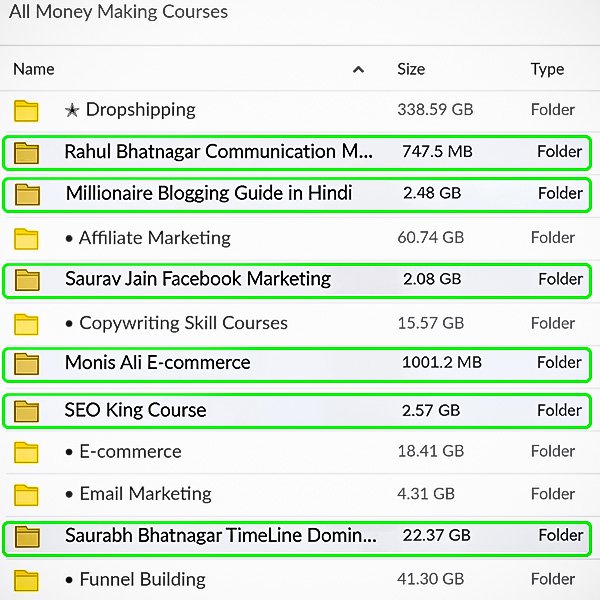Viewport: 600px width, 600px height.
Task: Click the Rahul Bhatnagar Communication folder icon
Action: (26, 153)
